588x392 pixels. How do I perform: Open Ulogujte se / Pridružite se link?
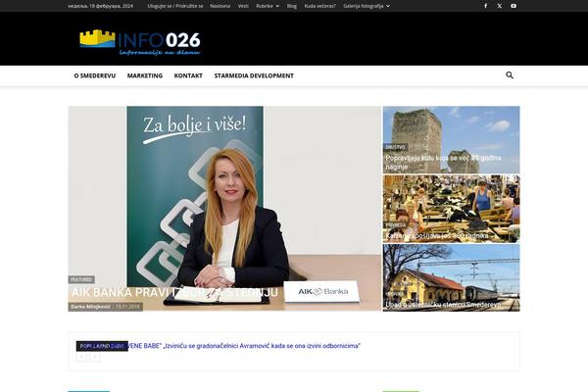(175, 6)
